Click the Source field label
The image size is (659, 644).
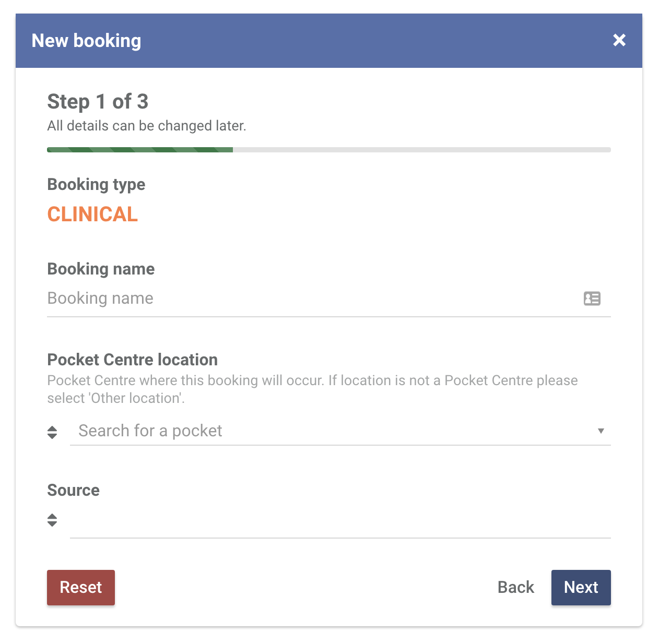click(73, 491)
